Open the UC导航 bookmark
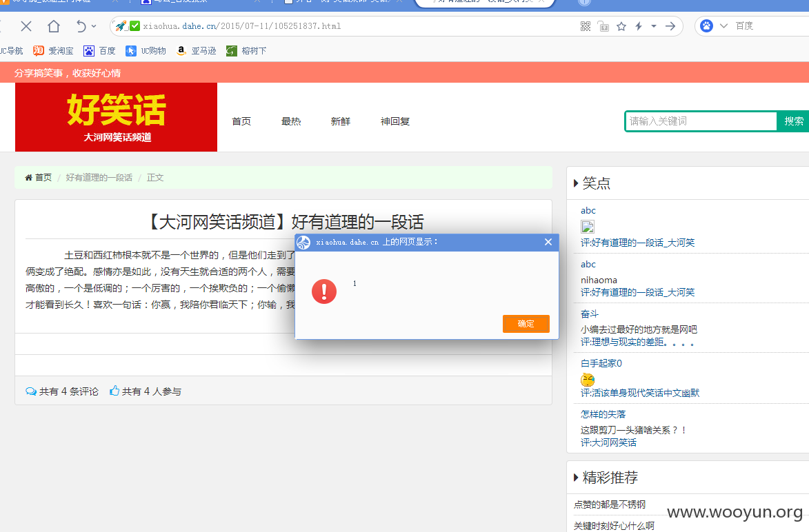The width and height of the screenshot is (809, 532). 11,50
